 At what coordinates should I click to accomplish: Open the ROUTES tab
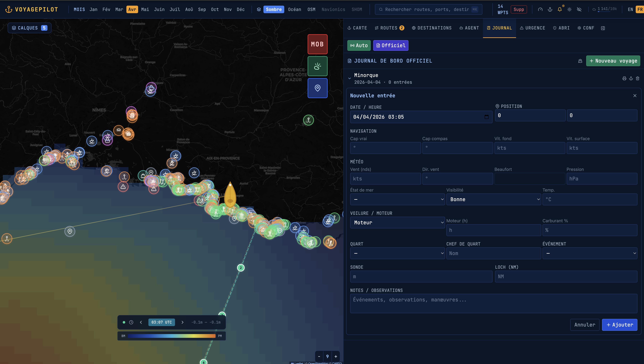pos(389,28)
